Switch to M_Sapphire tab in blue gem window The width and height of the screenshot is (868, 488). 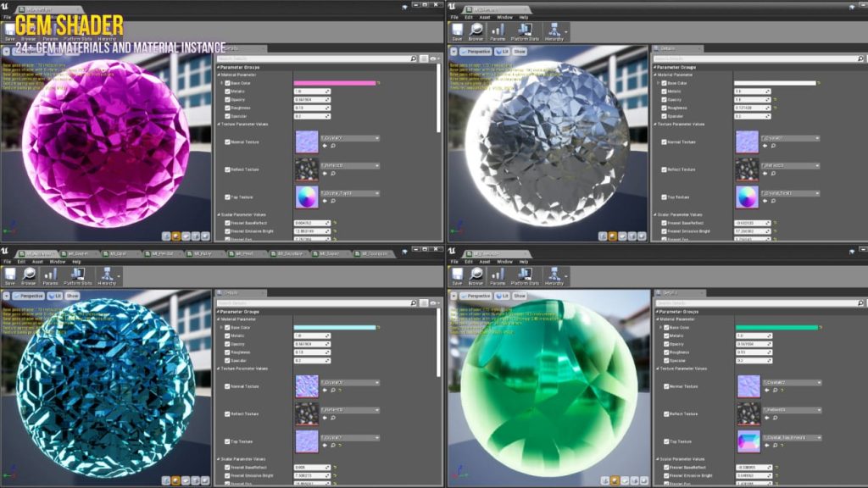[x=288, y=253]
